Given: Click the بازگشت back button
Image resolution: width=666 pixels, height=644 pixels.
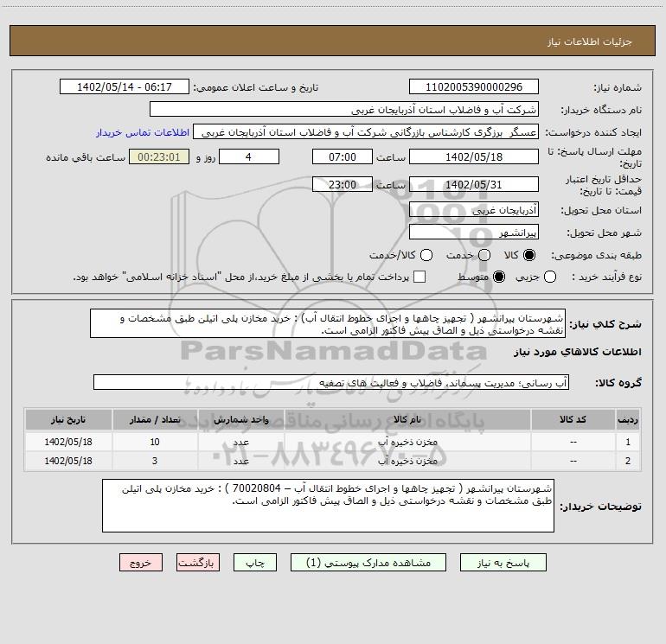Looking at the screenshot, I should pyautogui.click(x=198, y=563).
